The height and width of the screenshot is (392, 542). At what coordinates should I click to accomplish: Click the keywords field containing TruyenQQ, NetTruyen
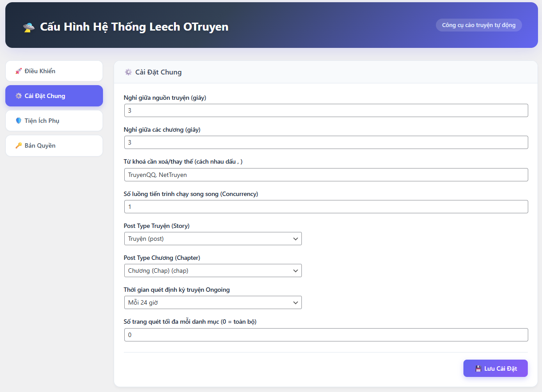(x=326, y=175)
